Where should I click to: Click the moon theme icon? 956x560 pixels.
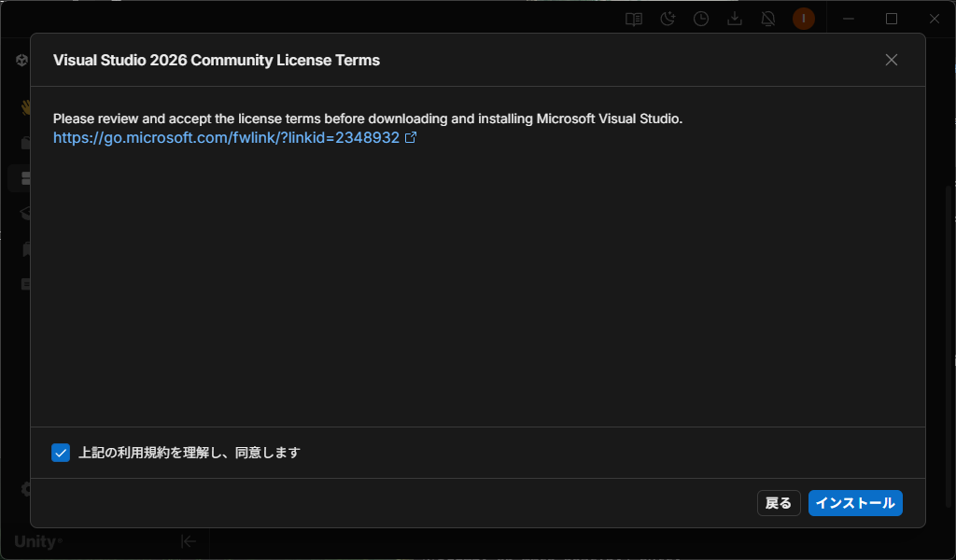tap(668, 19)
